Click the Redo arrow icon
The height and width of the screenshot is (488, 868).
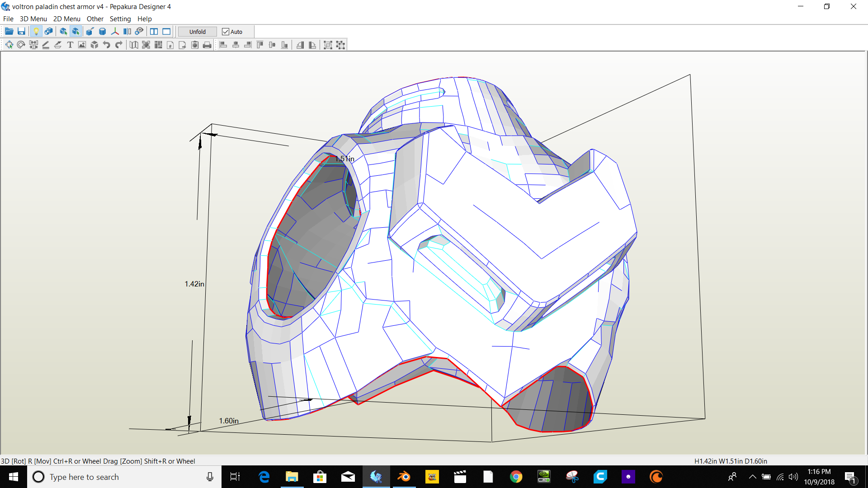(x=119, y=45)
